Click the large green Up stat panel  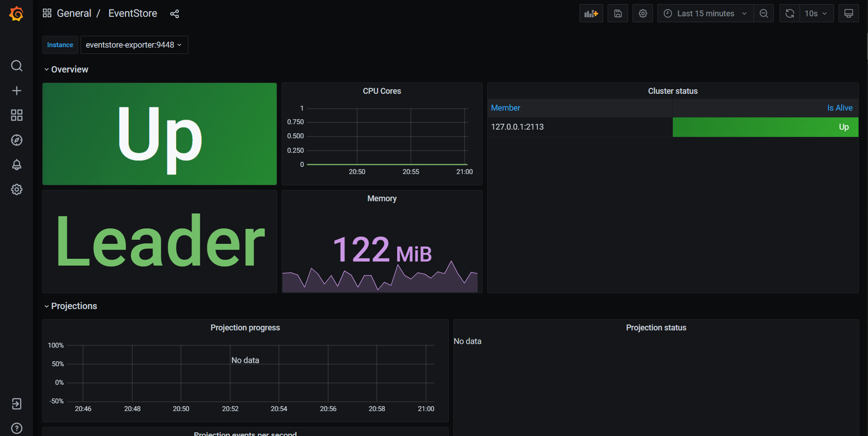[159, 134]
